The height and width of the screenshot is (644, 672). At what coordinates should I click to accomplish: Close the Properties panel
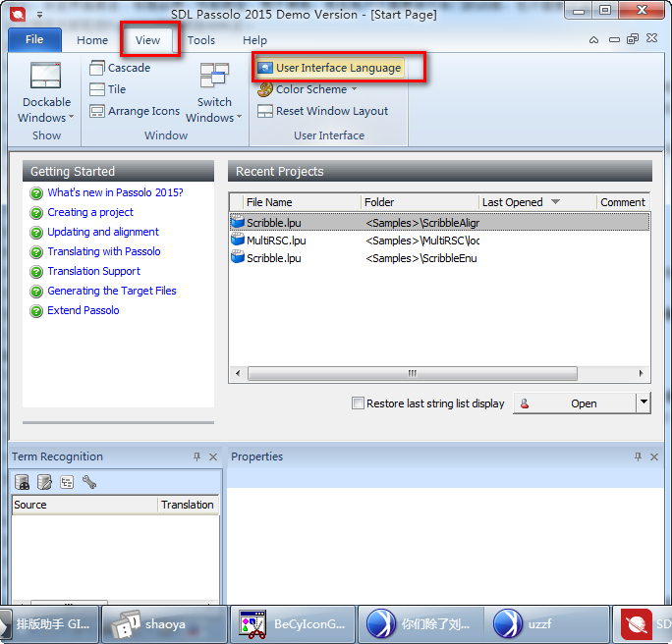click(x=654, y=456)
